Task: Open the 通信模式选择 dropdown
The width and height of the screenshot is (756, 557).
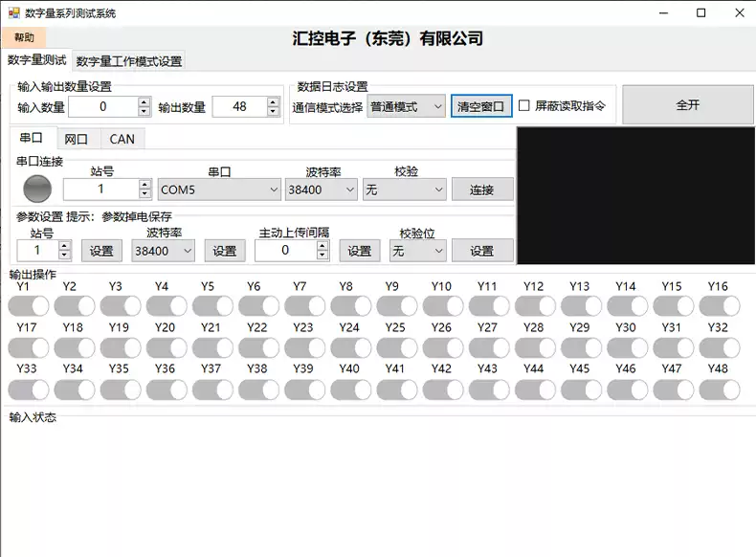Action: coord(406,106)
